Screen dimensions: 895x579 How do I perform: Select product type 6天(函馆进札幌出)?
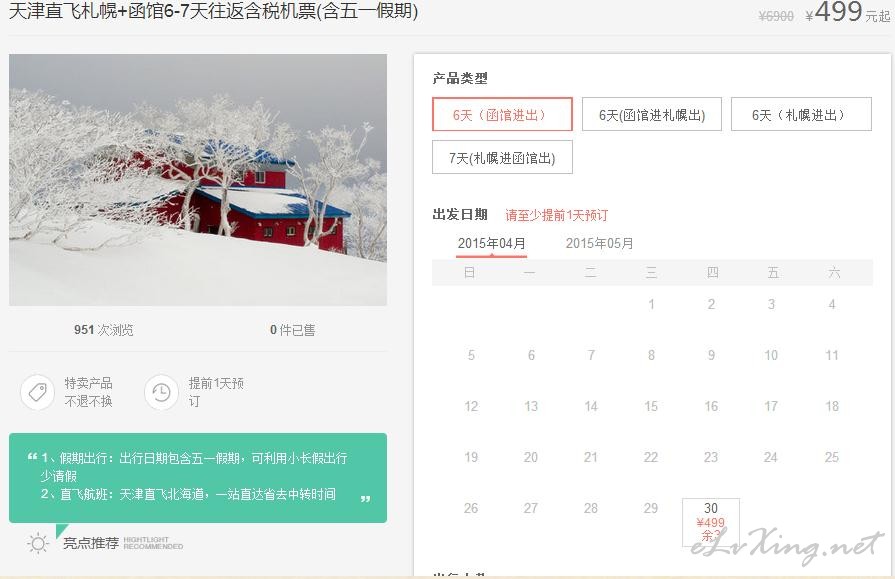pyautogui.click(x=652, y=114)
